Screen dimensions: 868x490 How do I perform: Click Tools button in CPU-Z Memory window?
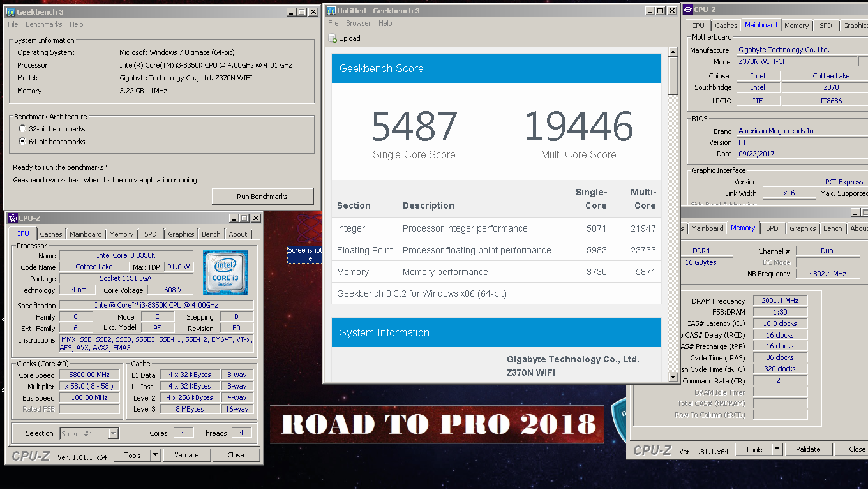(754, 449)
